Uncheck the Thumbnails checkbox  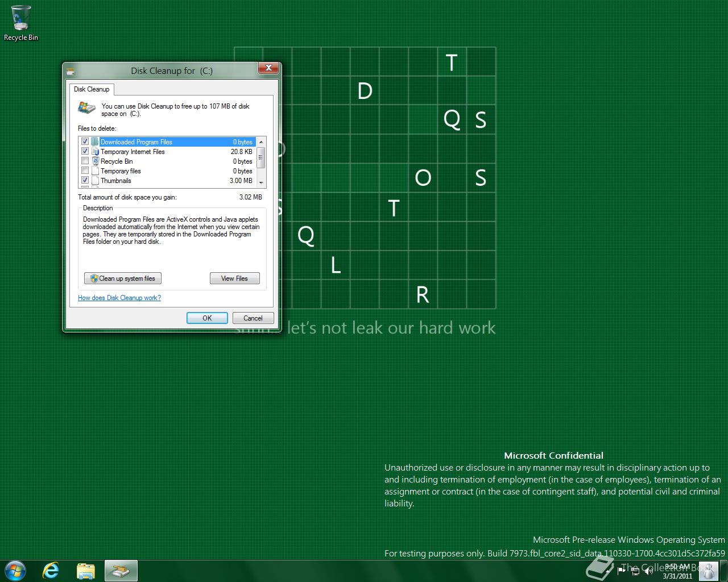point(85,180)
